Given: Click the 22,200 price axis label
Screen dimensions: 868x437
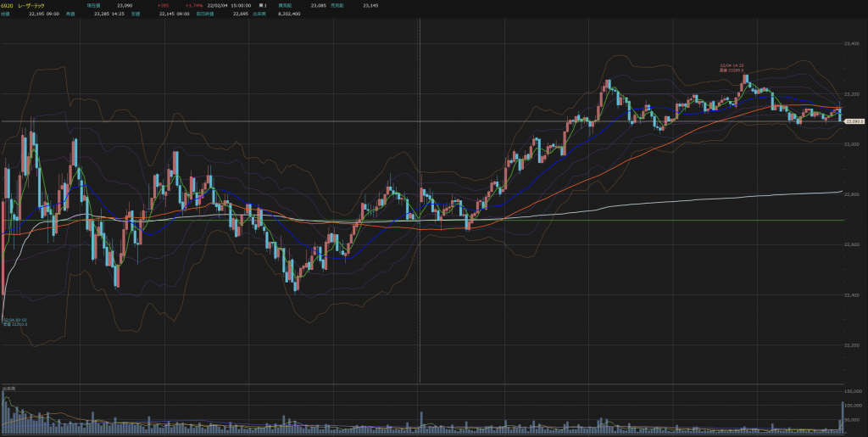Looking at the screenshot, I should click(851, 345).
